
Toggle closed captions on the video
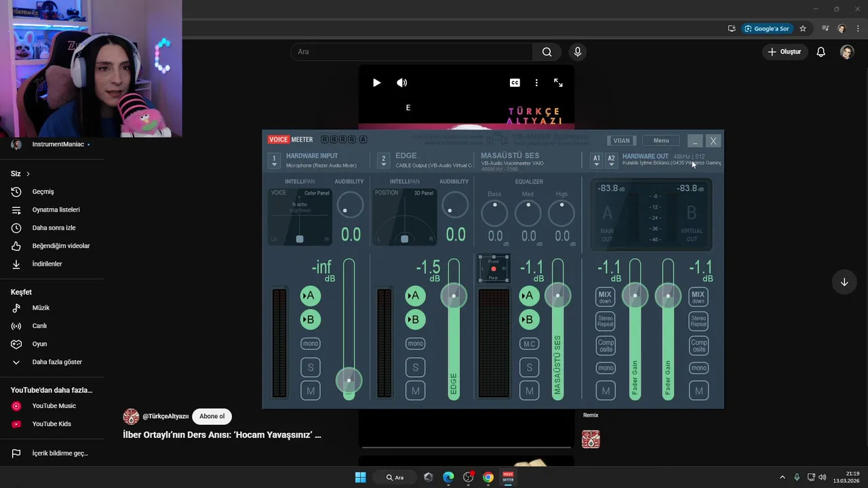pyautogui.click(x=515, y=83)
